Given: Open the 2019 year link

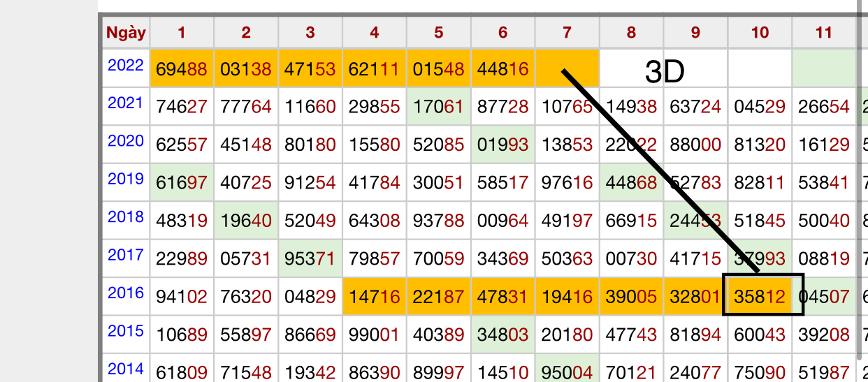Looking at the screenshot, I should click(x=126, y=179).
